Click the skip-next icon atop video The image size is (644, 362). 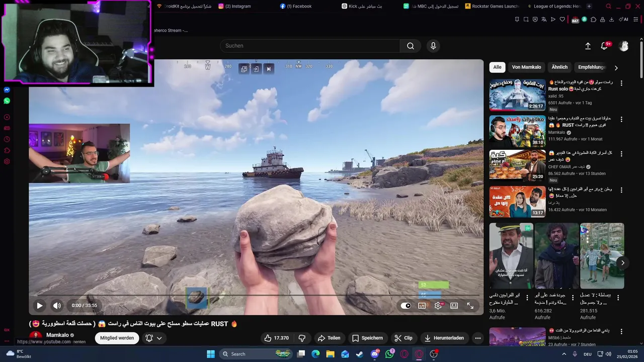(x=269, y=69)
